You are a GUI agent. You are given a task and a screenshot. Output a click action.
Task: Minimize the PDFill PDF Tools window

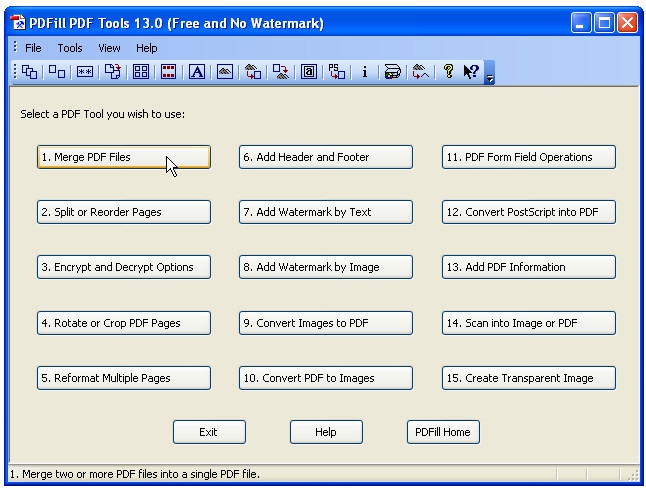[x=581, y=23]
